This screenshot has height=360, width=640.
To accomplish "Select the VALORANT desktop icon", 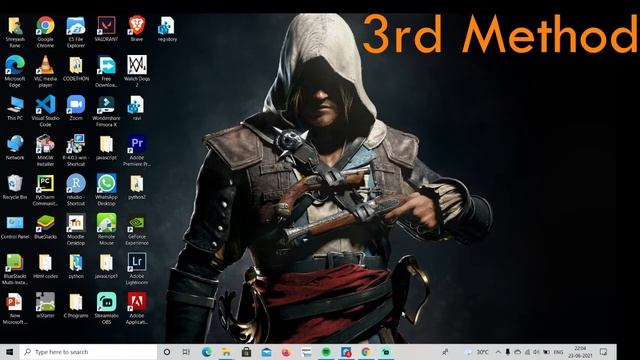I will tap(106, 29).
